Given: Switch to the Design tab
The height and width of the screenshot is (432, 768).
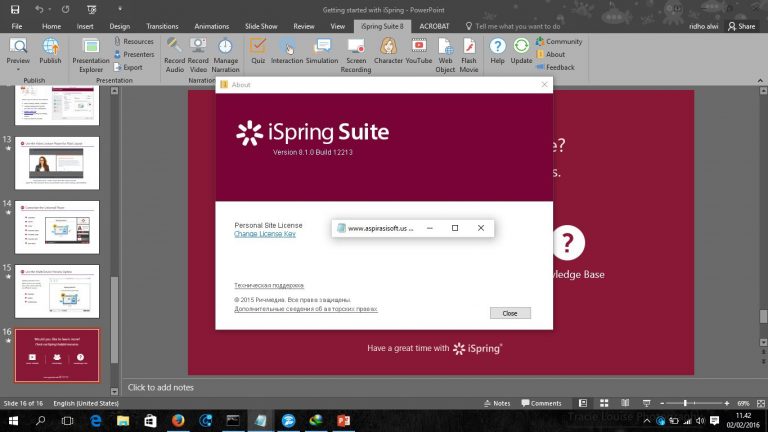Looking at the screenshot, I should click(120, 26).
